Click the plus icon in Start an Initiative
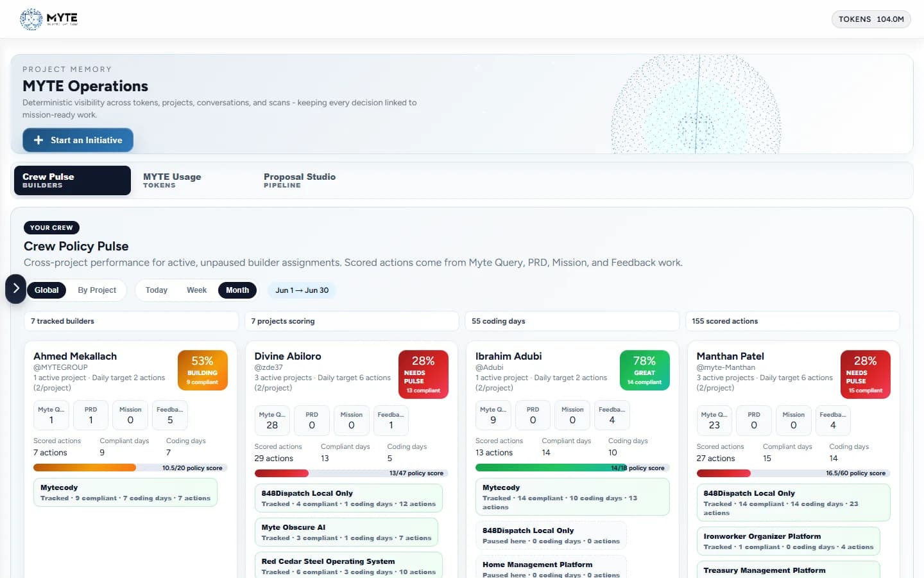 pos(38,140)
